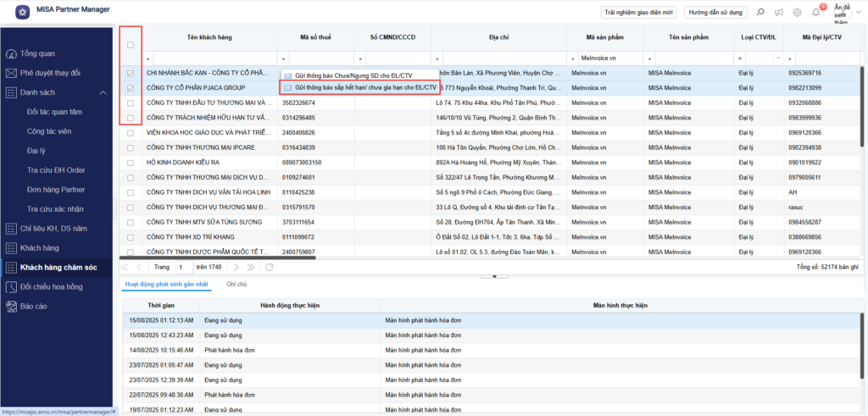Toggle the select-all checkbox in table header
The image size is (868, 416).
(x=130, y=46)
